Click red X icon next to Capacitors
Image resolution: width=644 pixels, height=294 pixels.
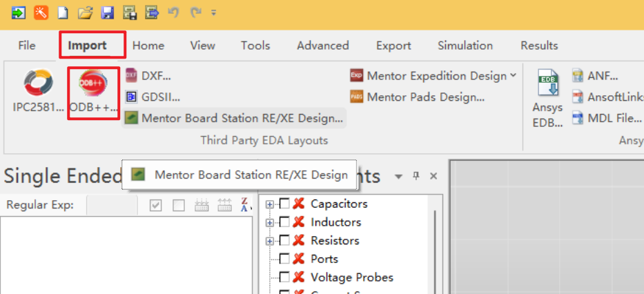(299, 204)
